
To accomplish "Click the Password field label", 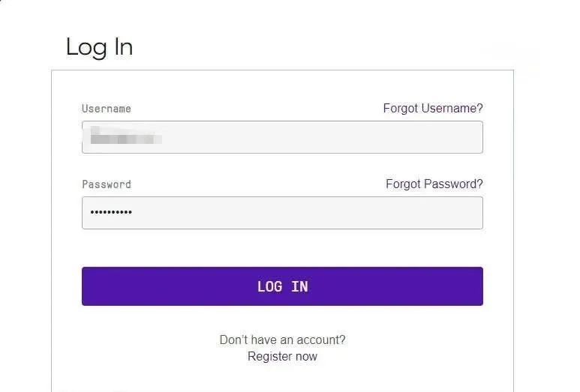I will coord(107,184).
